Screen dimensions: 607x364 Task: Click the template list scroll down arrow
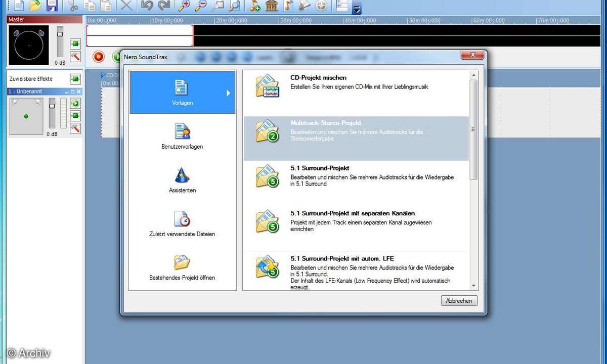pos(473,286)
